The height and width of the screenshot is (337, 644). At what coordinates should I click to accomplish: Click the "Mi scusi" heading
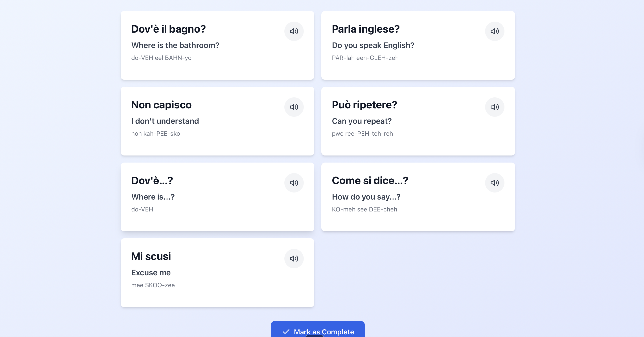[151, 256]
